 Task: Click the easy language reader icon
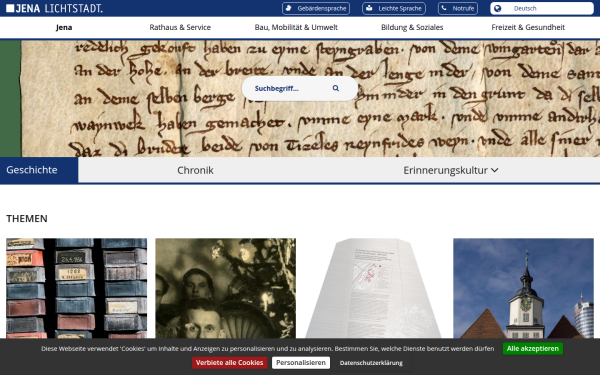[x=369, y=8]
